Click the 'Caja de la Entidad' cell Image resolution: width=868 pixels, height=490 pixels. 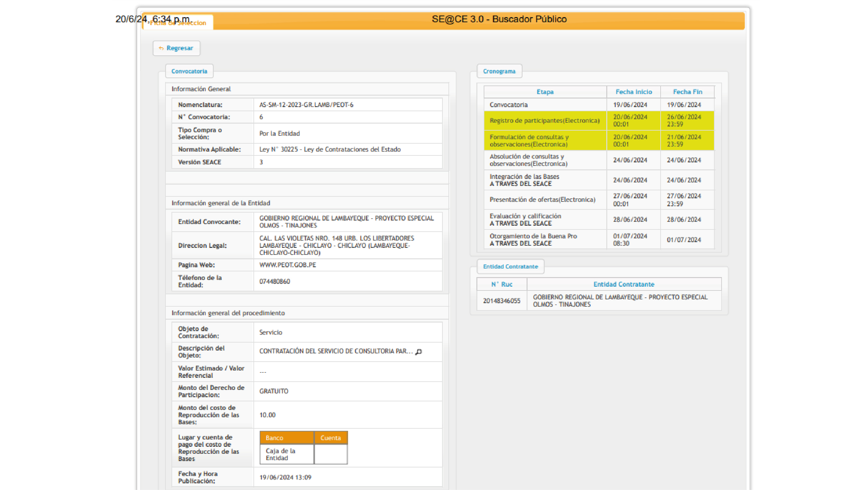tap(287, 454)
